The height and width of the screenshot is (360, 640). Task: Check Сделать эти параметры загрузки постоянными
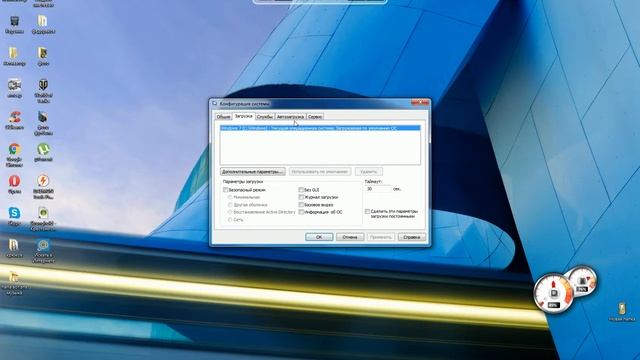click(367, 211)
